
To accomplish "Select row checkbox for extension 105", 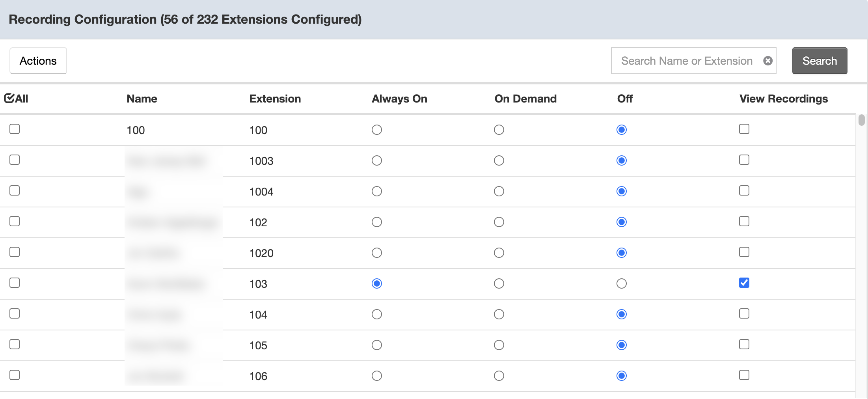I will 15,344.
